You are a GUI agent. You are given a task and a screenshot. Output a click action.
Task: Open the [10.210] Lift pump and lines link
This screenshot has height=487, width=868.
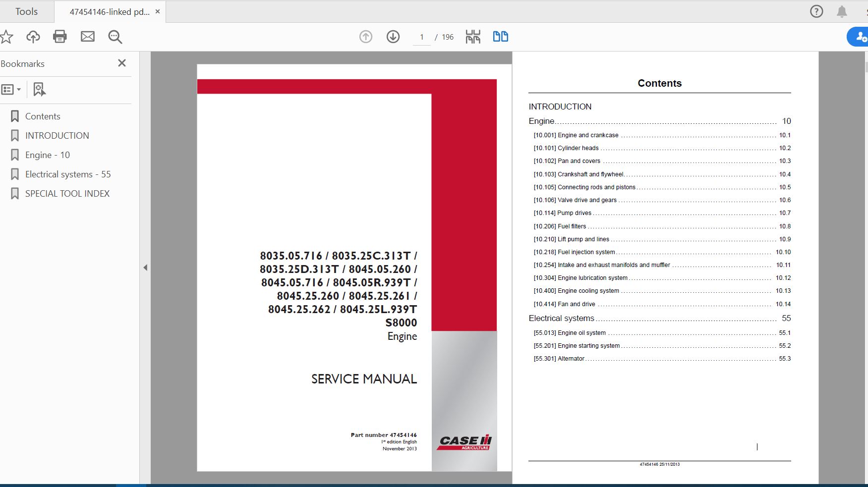(662, 239)
